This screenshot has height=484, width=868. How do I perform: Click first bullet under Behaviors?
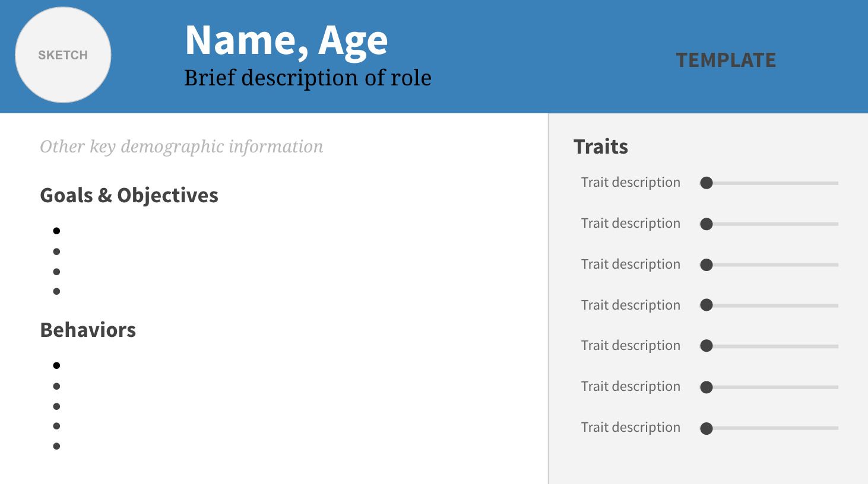pyautogui.click(x=56, y=365)
